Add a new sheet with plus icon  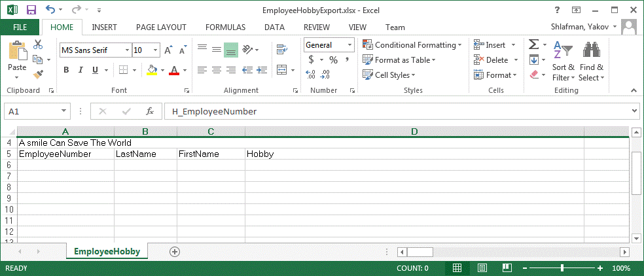[174, 251]
